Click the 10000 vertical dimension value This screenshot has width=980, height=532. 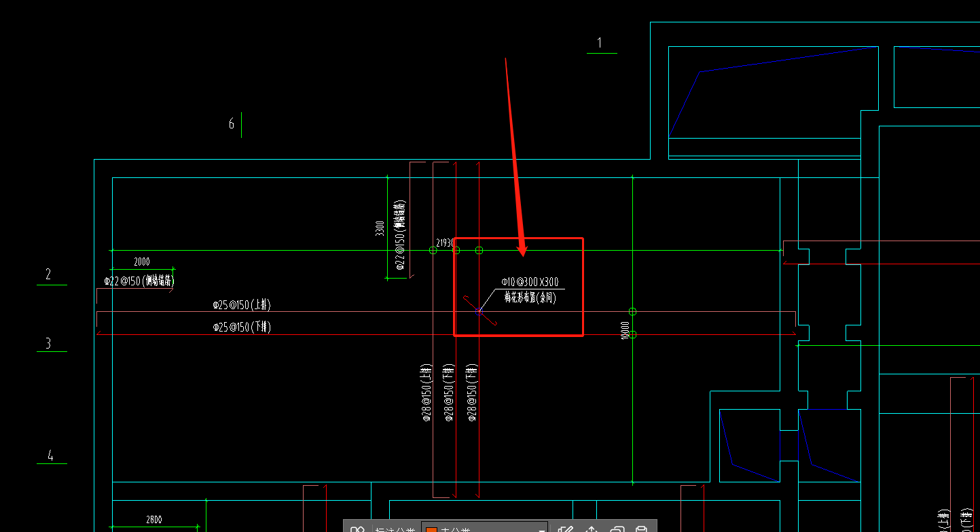pyautogui.click(x=625, y=331)
